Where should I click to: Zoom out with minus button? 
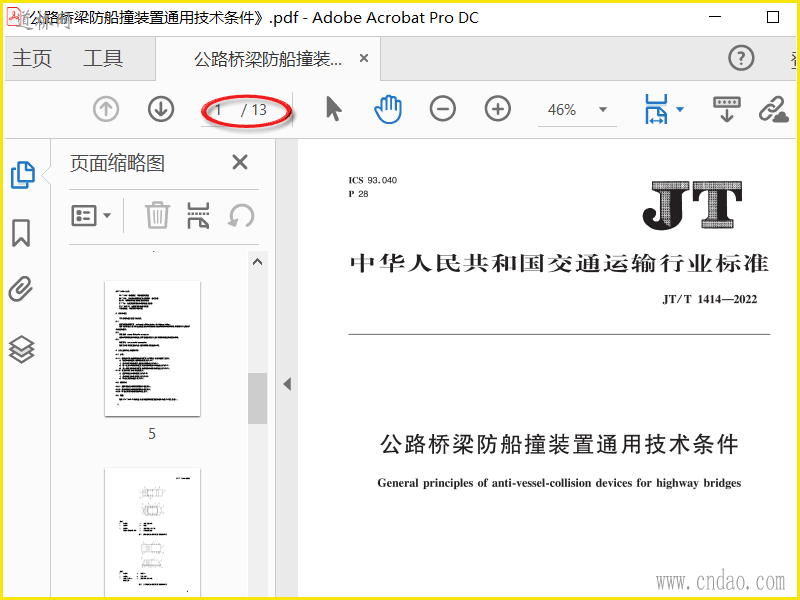tap(442, 109)
